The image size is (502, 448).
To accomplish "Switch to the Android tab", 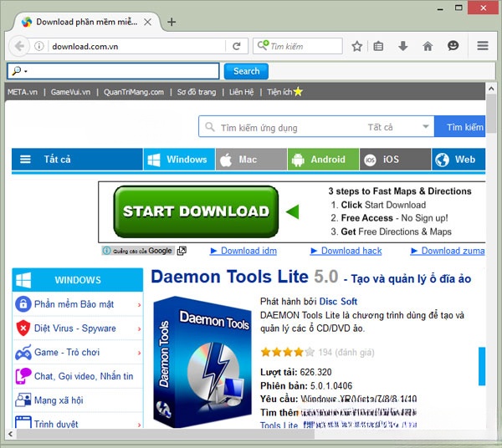I will tap(323, 160).
